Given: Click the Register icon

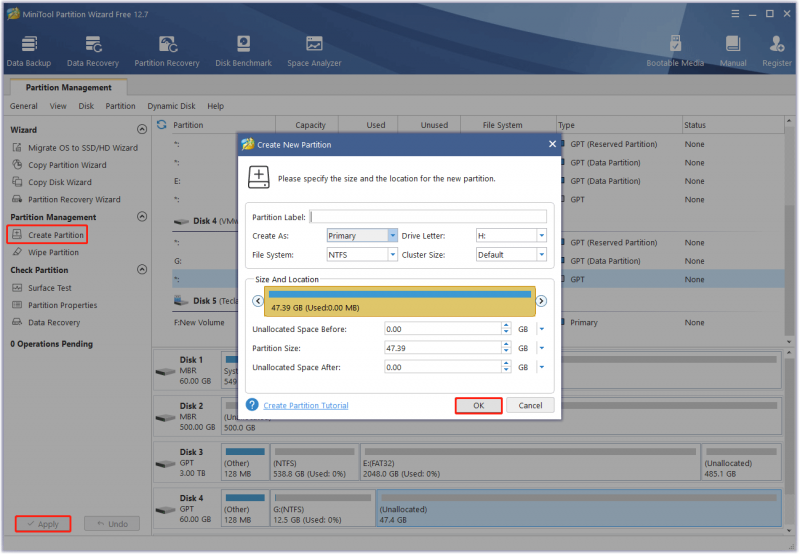Looking at the screenshot, I should [x=777, y=51].
